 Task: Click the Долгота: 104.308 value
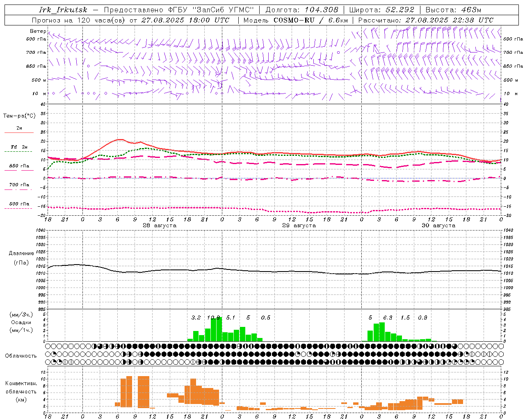click(302, 10)
